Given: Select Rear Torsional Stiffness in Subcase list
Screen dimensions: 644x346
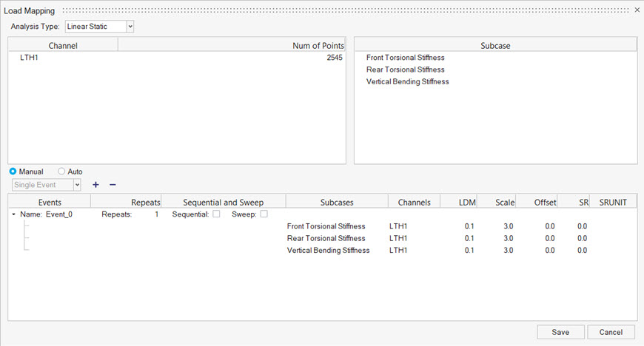Looking at the screenshot, I should coord(404,69).
